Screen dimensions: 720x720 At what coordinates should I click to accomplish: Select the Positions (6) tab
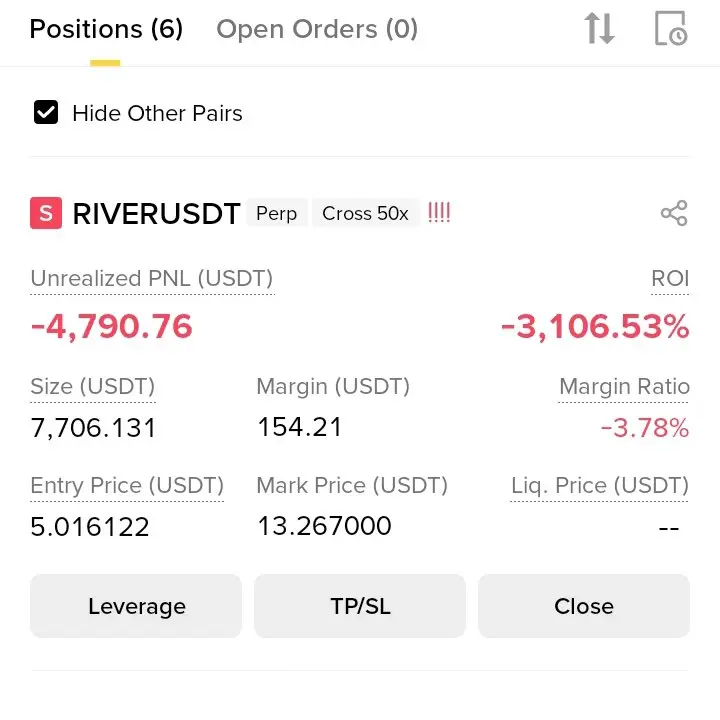pyautogui.click(x=106, y=29)
